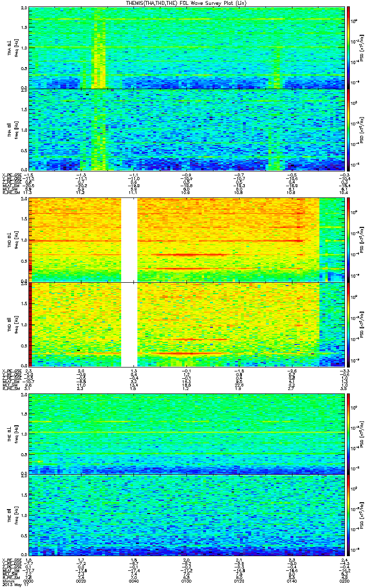Click inside the THA BL spectrogram panel
Image resolution: width=368 pixels, height=588 pixels.
pyautogui.click(x=186, y=48)
